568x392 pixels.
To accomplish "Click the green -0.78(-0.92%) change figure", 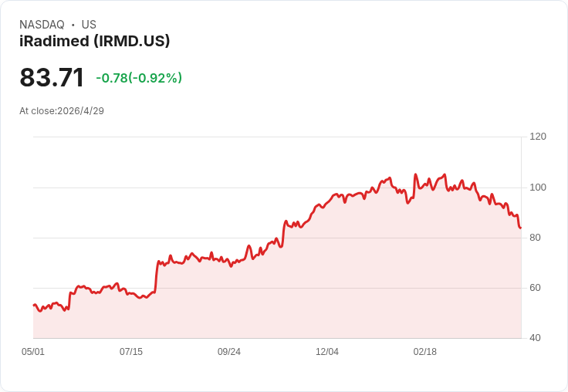I will (139, 78).
